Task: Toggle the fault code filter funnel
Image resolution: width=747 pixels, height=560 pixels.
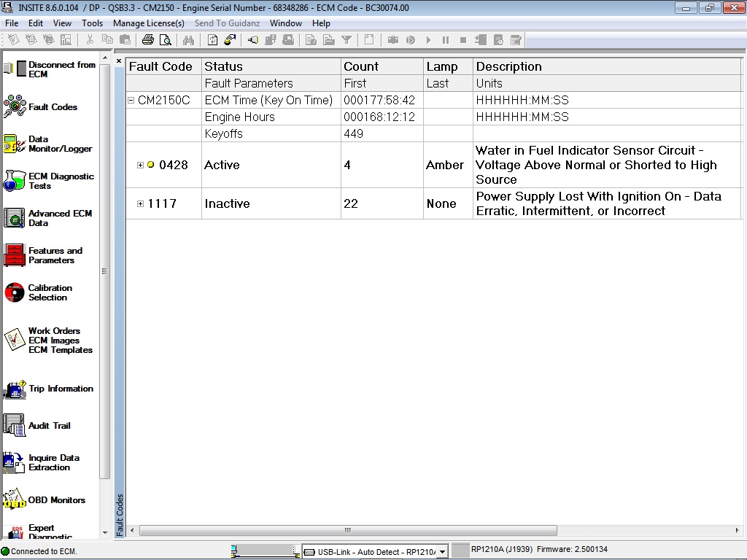Action: 347,40
